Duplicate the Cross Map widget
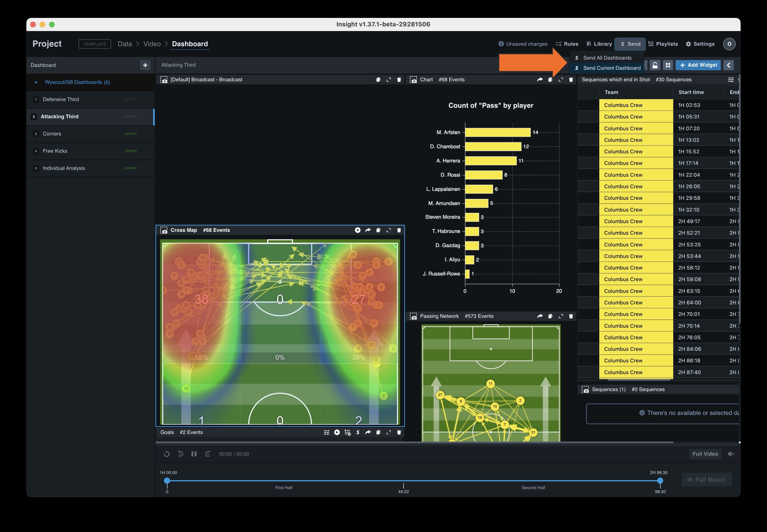The height and width of the screenshot is (532, 767). pos(378,230)
